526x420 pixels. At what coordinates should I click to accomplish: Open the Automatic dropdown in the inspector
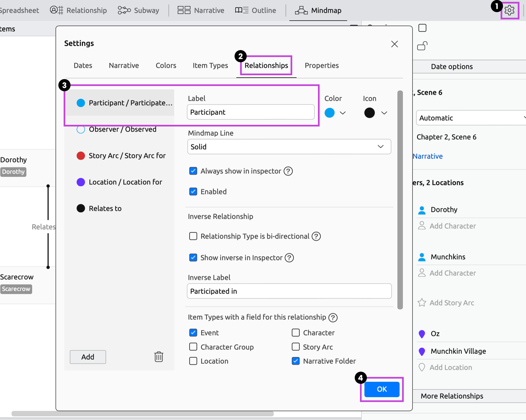[x=471, y=118]
